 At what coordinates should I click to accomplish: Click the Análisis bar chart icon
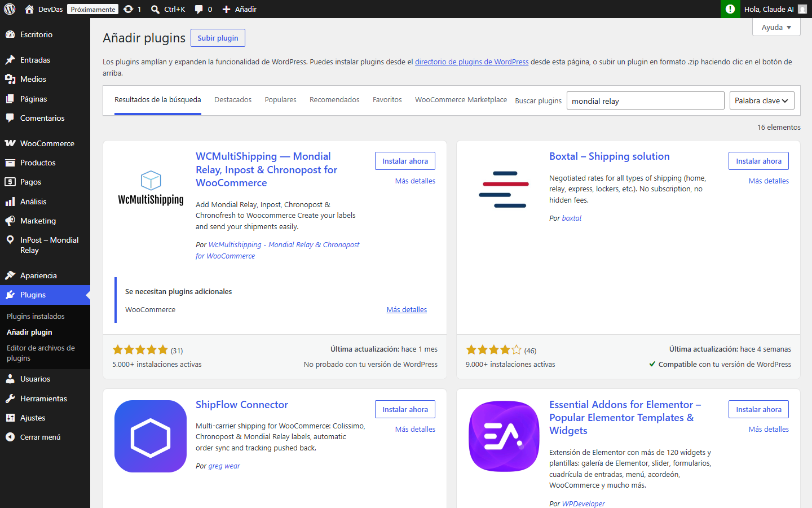[10, 202]
